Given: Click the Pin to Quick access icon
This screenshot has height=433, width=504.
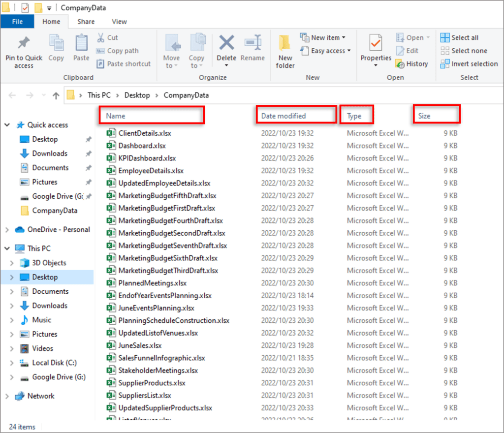Looking at the screenshot, I should pyautogui.click(x=24, y=43).
